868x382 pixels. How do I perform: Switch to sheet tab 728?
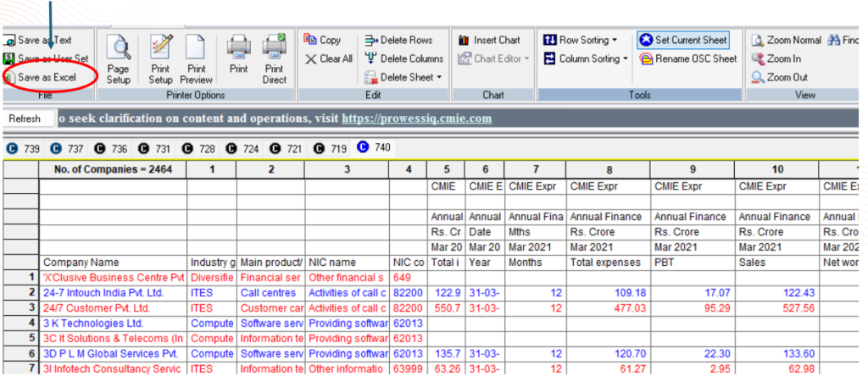click(x=199, y=148)
